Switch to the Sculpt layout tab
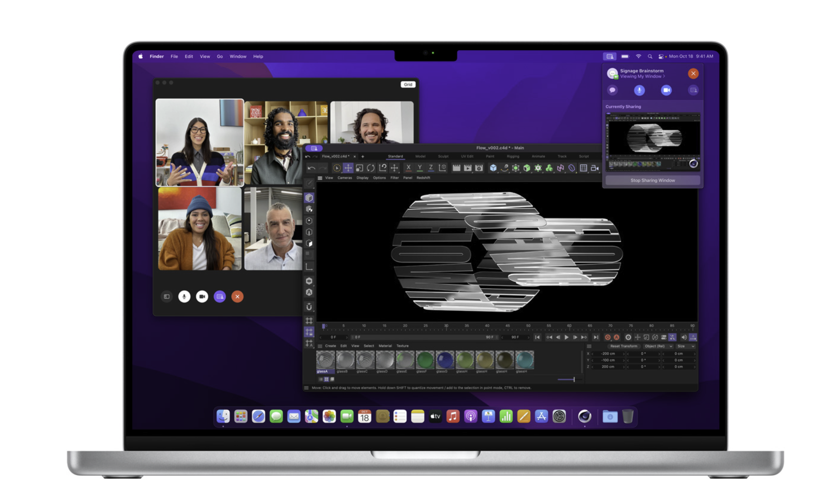 pyautogui.click(x=443, y=157)
